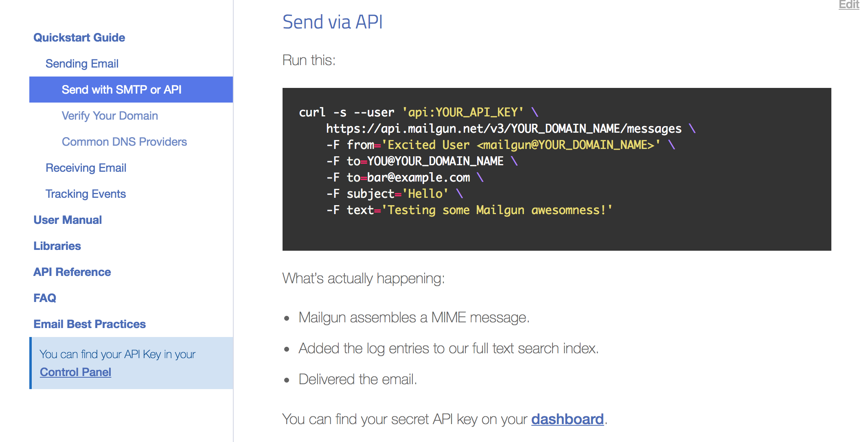This screenshot has height=442, width=868.
Task: Click the -F to=bar@example.com line
Action: pyautogui.click(x=405, y=177)
